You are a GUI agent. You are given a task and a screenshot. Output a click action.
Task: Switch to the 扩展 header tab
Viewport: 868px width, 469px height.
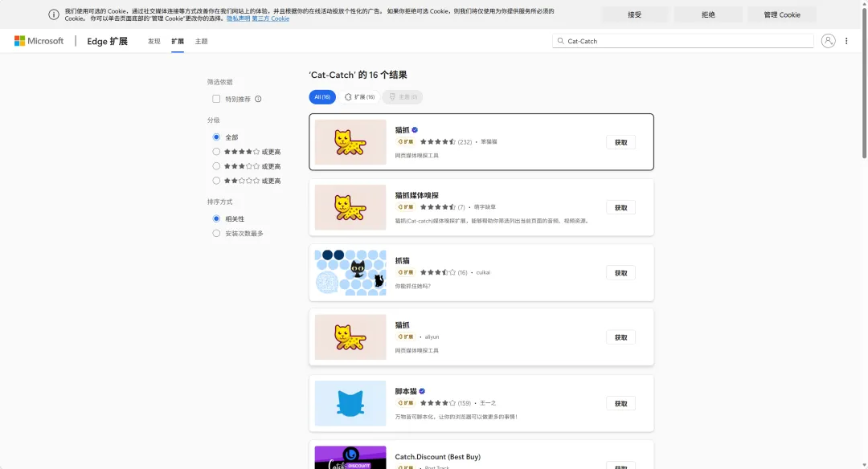[177, 42]
